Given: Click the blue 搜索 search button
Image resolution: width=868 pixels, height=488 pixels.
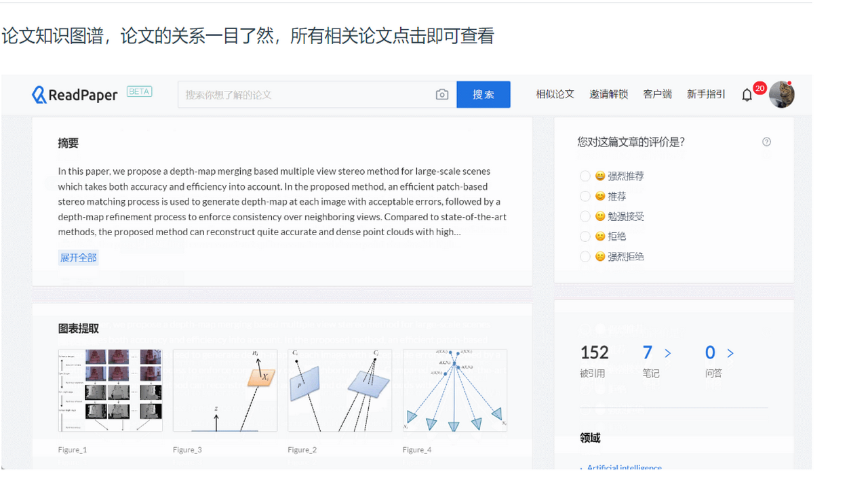Looking at the screenshot, I should coord(483,94).
